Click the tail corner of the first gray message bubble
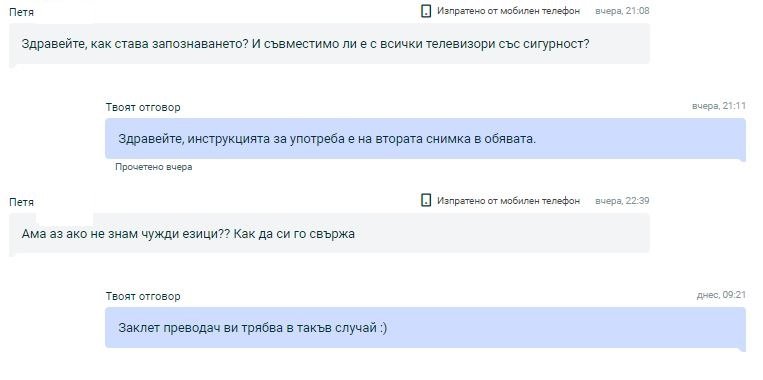This screenshot has width=763, height=380. [x=13, y=65]
